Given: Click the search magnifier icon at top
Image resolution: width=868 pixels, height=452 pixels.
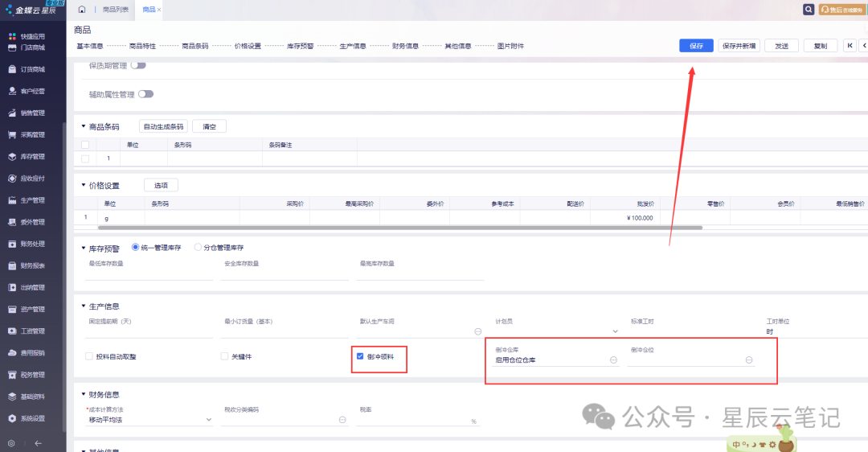Looking at the screenshot, I should 809,10.
